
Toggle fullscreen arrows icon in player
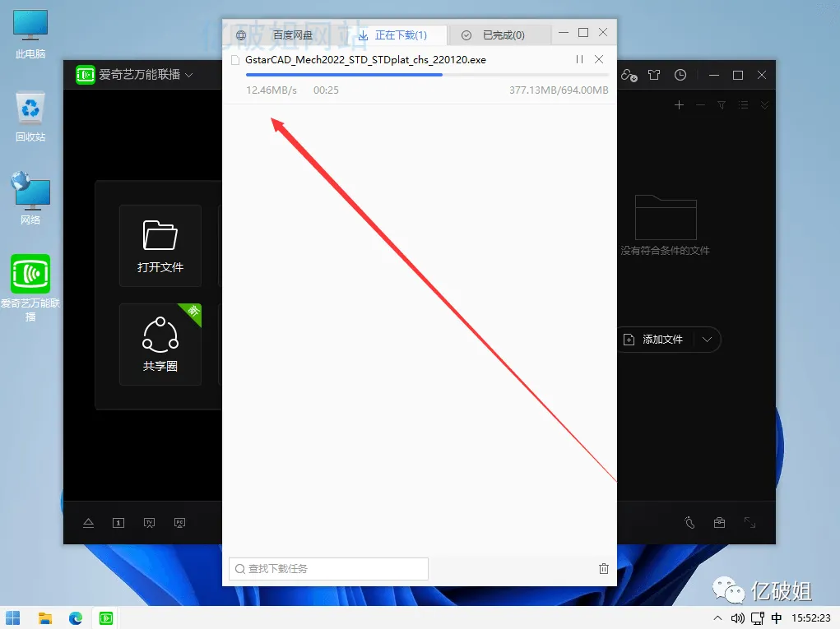(750, 522)
